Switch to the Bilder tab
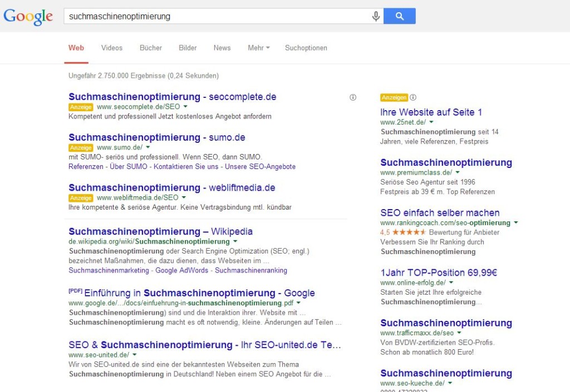 click(x=188, y=48)
